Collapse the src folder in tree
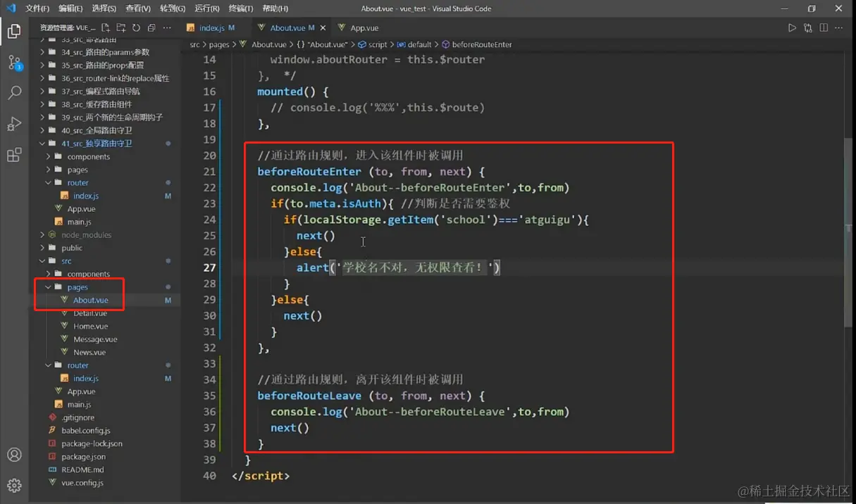856x504 pixels. point(66,261)
